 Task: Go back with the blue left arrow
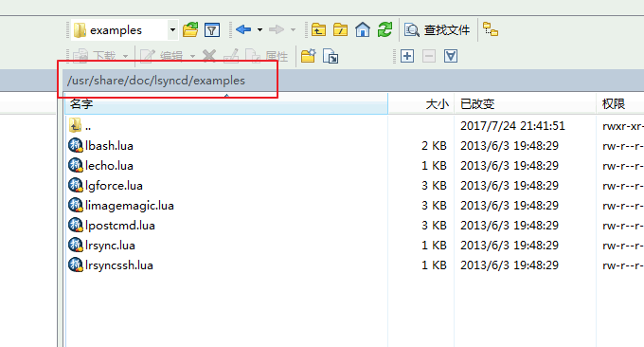point(243,29)
